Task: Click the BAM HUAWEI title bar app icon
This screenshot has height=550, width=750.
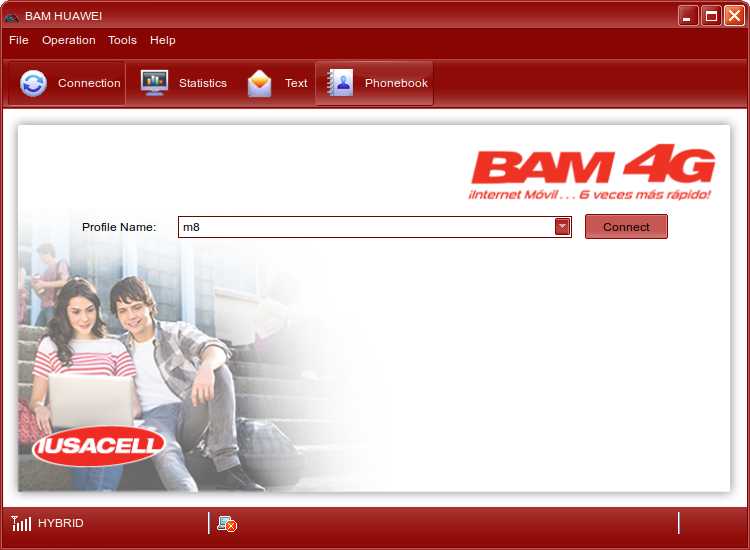Action: click(12, 16)
